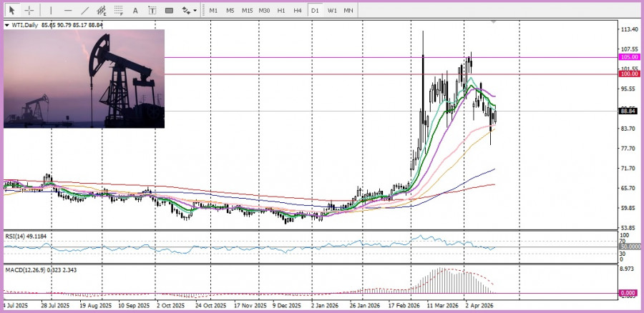Choose the Fibonacci retracement tool

click(119, 11)
